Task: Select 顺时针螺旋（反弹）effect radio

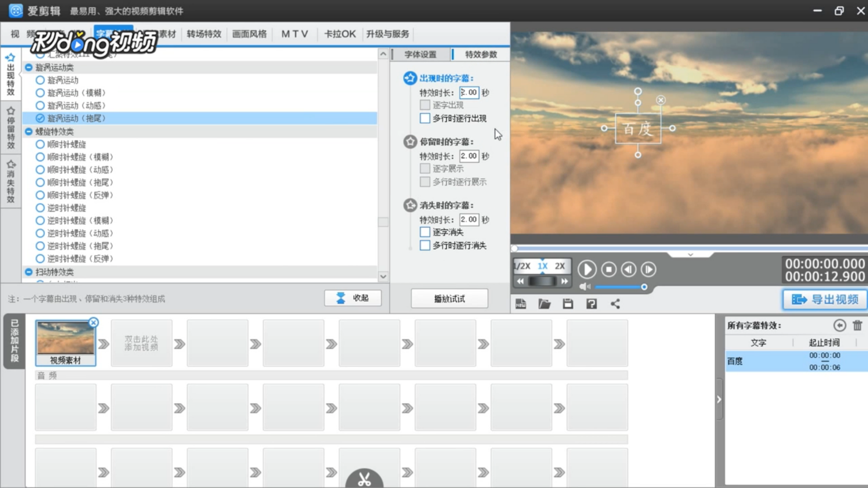Action: [40, 195]
